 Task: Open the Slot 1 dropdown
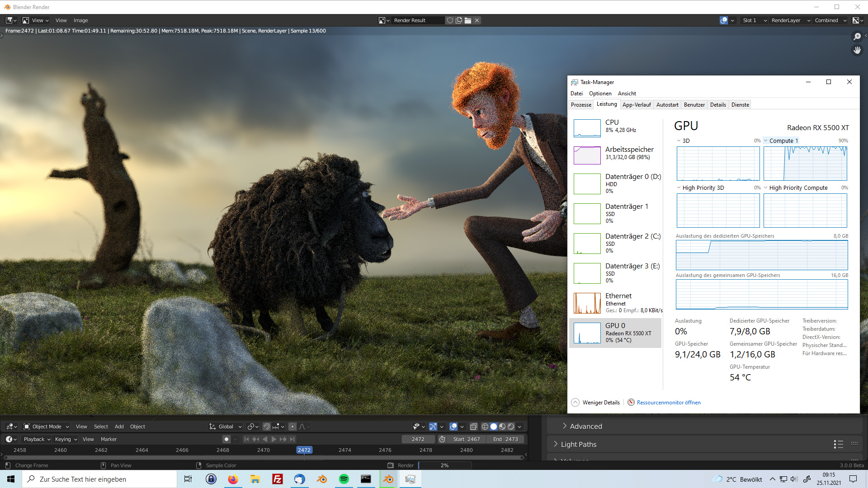(755, 20)
